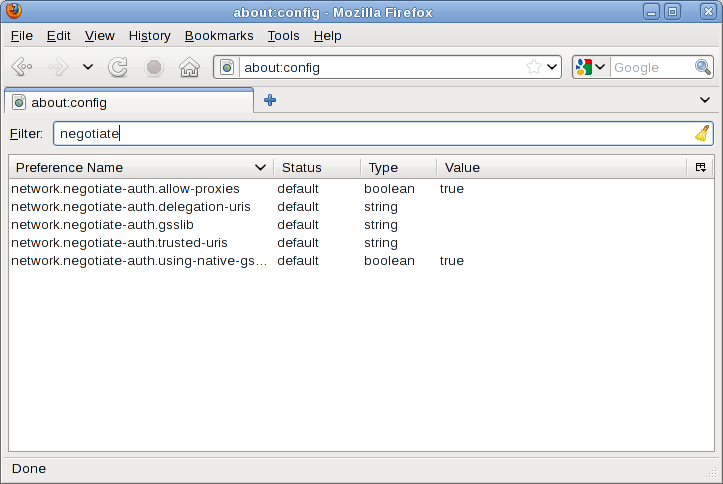Bookmark this page with the star icon

click(533, 67)
